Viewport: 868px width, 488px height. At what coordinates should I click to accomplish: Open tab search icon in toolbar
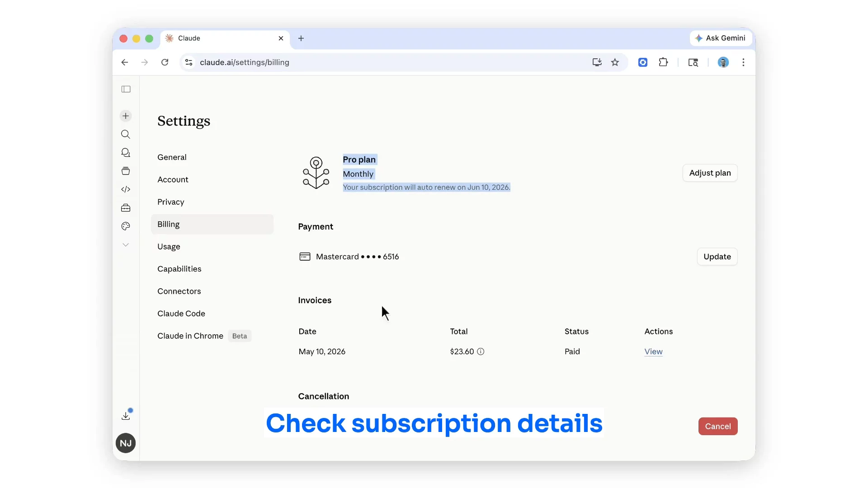(x=693, y=62)
